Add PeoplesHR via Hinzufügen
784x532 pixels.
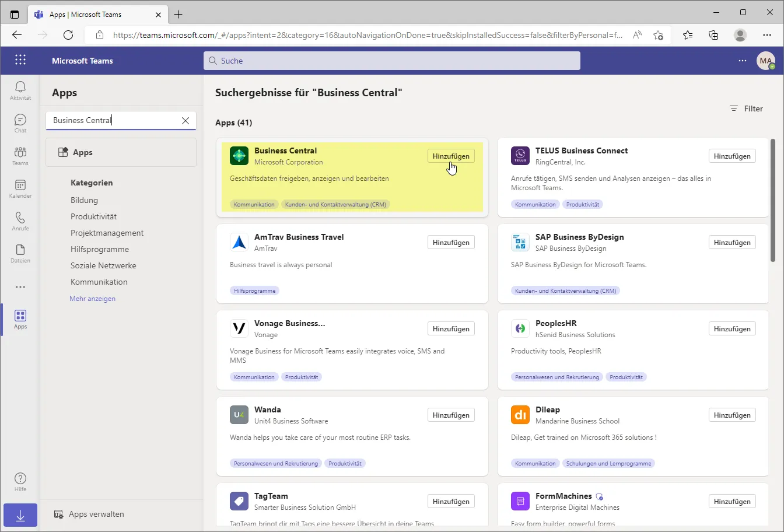pyautogui.click(x=732, y=328)
